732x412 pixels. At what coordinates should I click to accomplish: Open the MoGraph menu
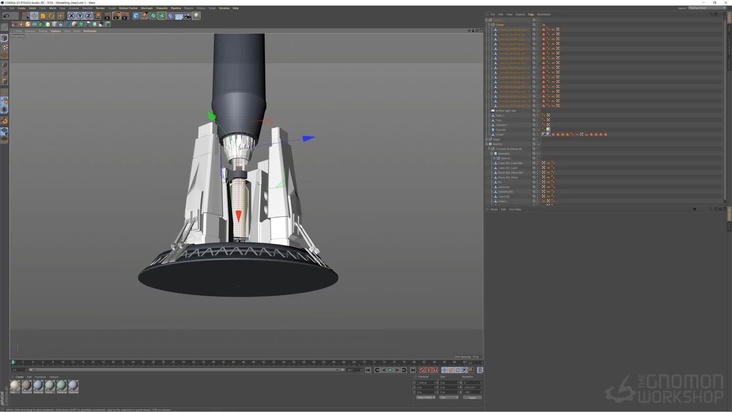tap(147, 8)
